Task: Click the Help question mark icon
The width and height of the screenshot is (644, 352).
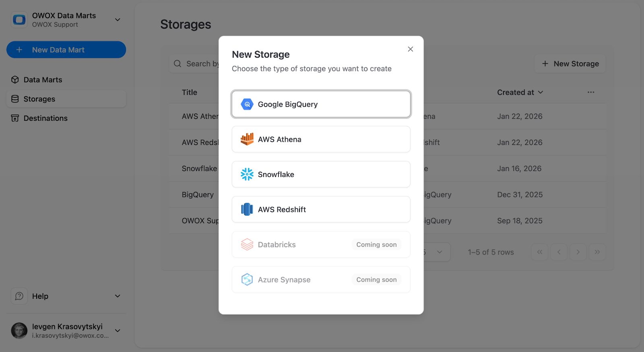Action: point(19,296)
